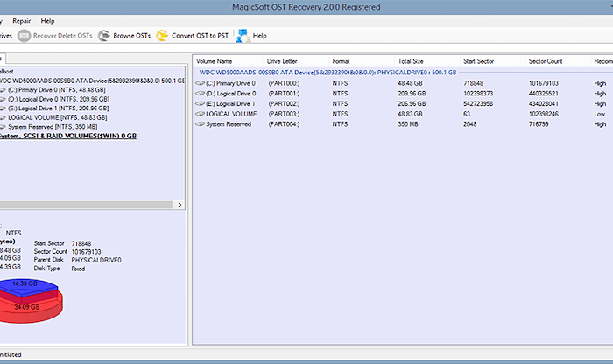Select the WDC WD5000AADS device tree node

[x=92, y=80]
